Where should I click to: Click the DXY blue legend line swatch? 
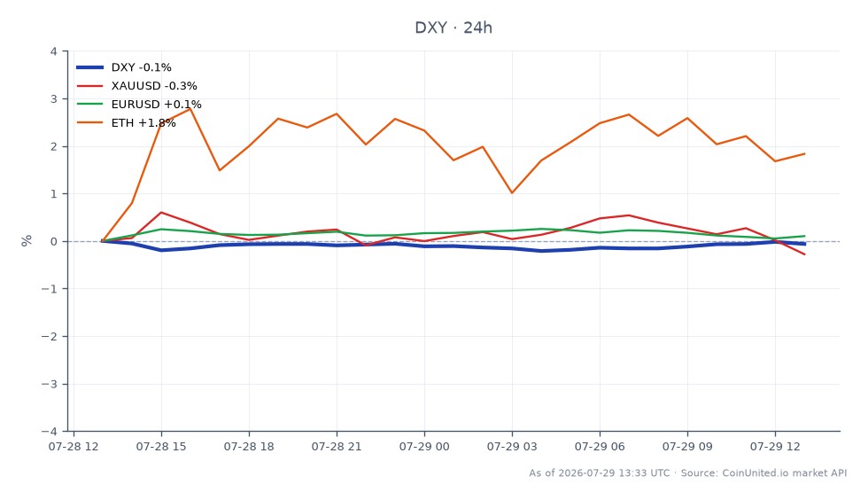[x=89, y=67]
